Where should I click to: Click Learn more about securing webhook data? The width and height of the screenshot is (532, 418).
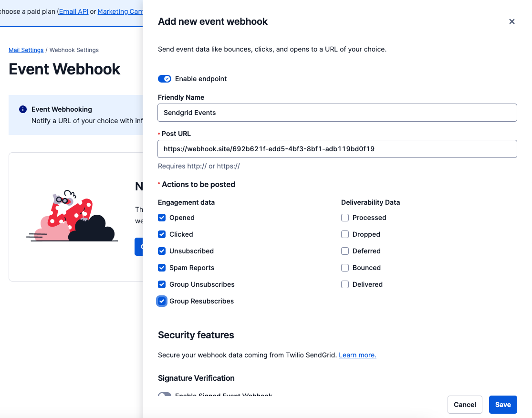(357, 355)
